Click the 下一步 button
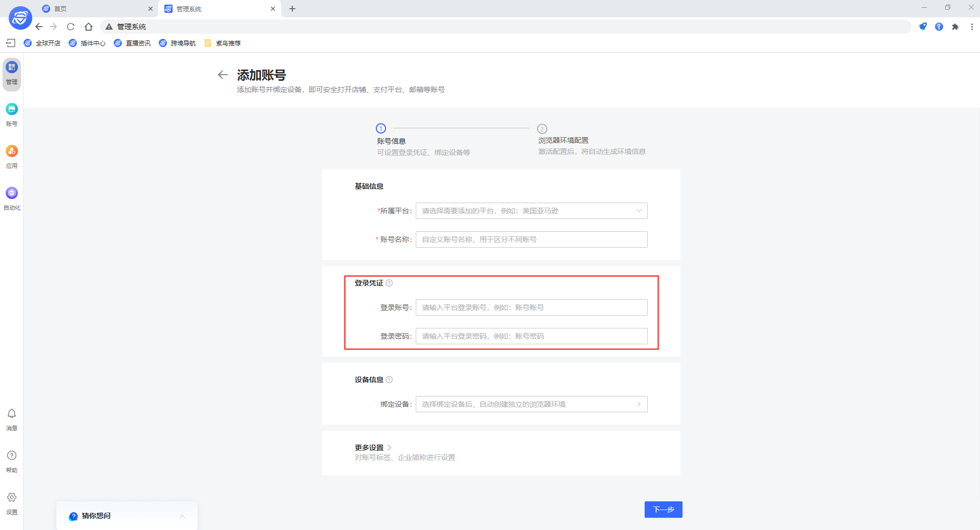Screen dimensions: 980x530 coord(663,510)
